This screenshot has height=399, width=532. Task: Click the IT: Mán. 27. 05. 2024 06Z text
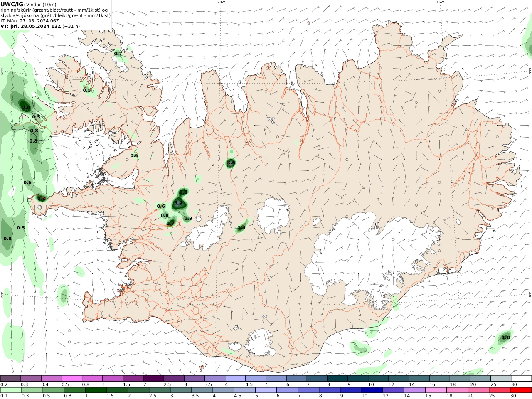tap(30, 20)
